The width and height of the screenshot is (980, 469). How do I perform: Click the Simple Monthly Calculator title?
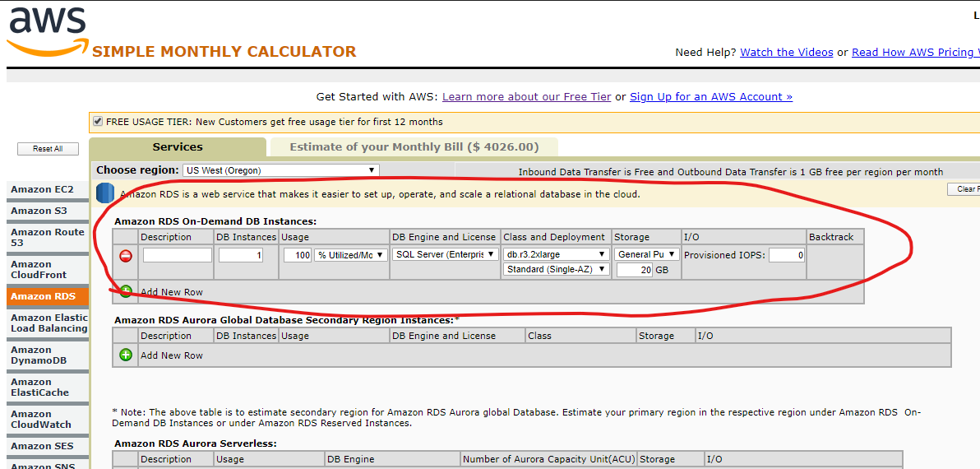coord(224,51)
